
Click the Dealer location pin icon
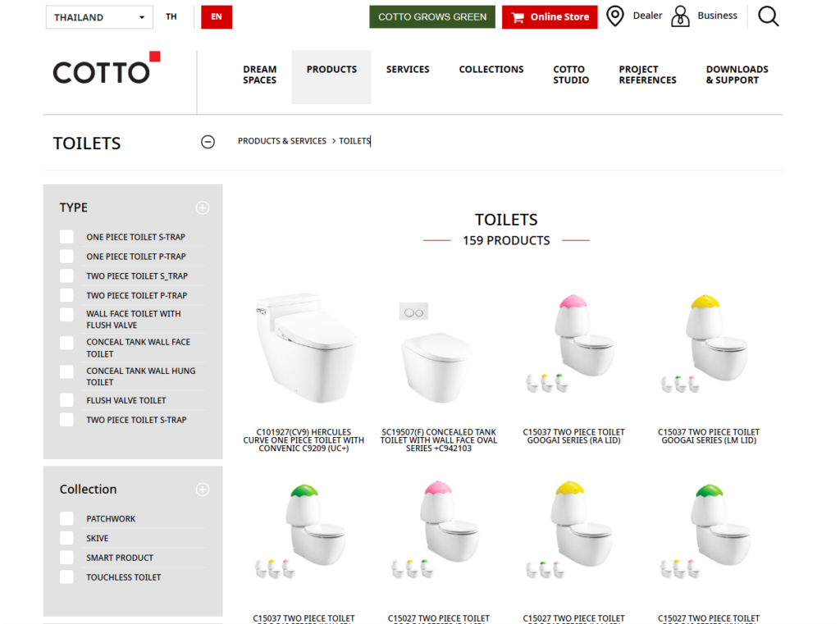pos(614,16)
